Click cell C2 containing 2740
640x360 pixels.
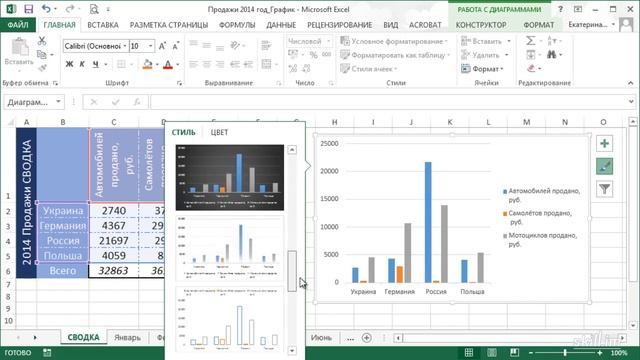pyautogui.click(x=114, y=211)
